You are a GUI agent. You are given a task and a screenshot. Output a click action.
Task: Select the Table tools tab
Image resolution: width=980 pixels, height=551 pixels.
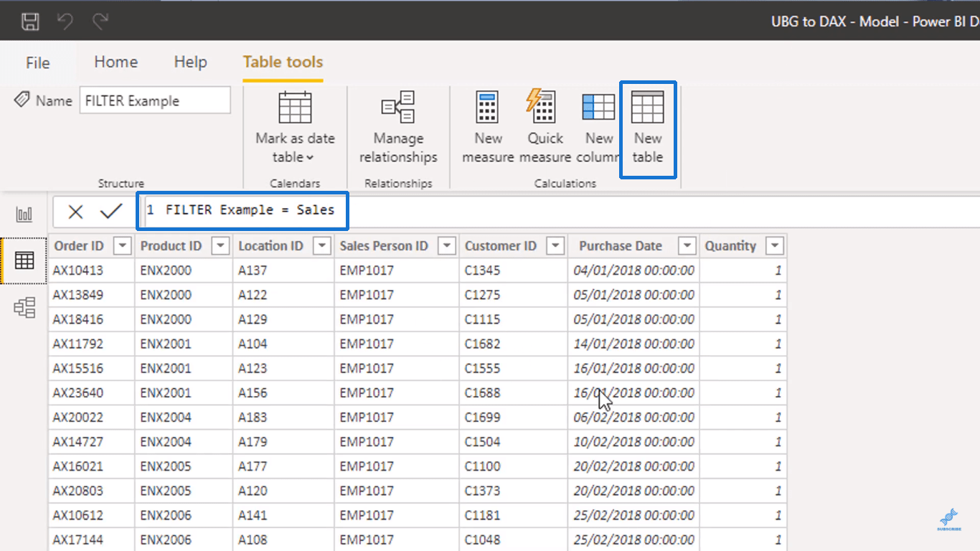point(283,62)
